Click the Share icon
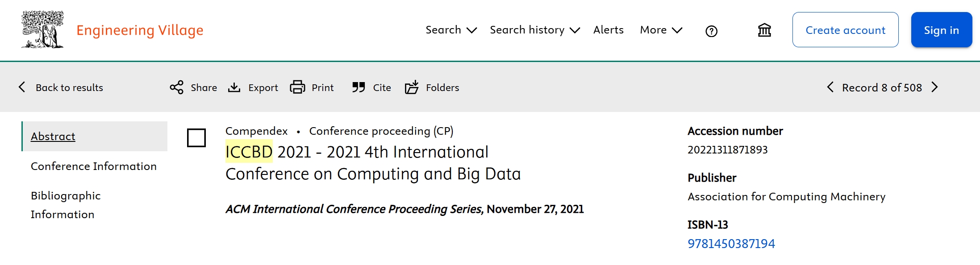 click(177, 87)
